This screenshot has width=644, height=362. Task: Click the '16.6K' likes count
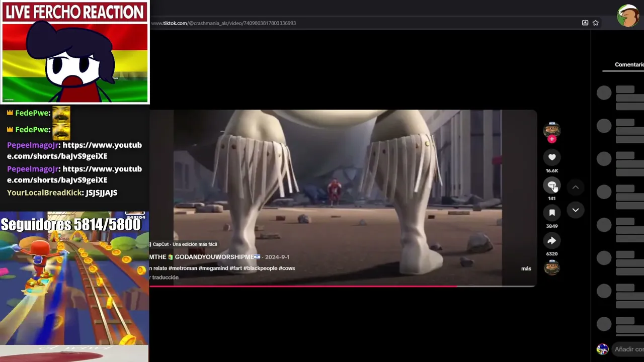click(x=552, y=171)
